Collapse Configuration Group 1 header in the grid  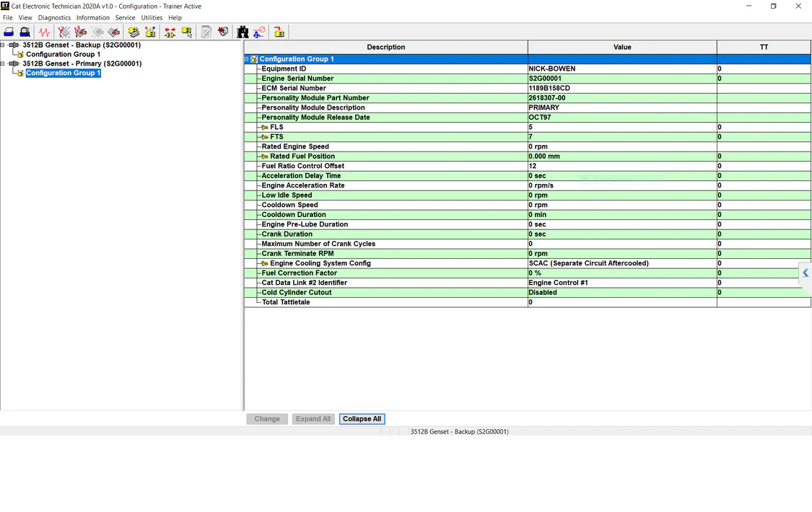pyautogui.click(x=246, y=59)
